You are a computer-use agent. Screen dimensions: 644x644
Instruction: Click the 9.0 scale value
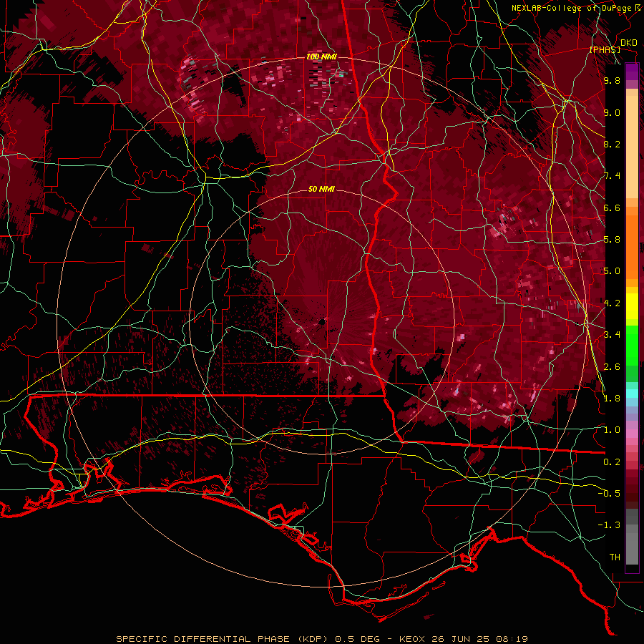612,112
